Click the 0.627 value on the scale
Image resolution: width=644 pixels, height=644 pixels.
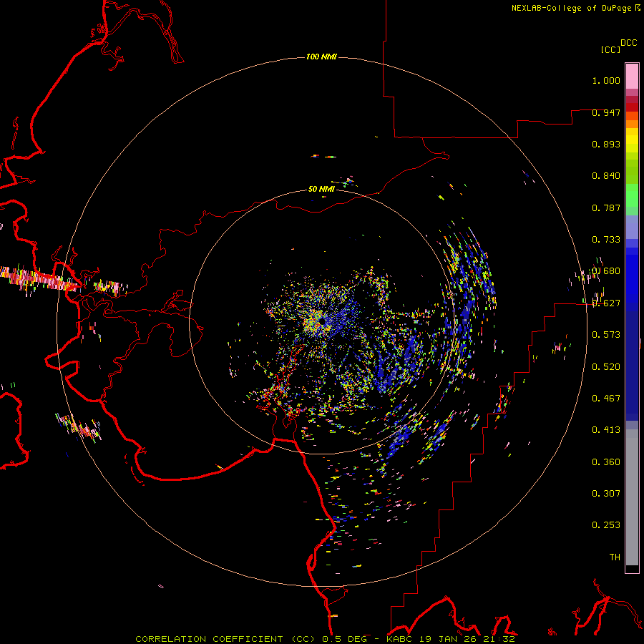coord(606,303)
